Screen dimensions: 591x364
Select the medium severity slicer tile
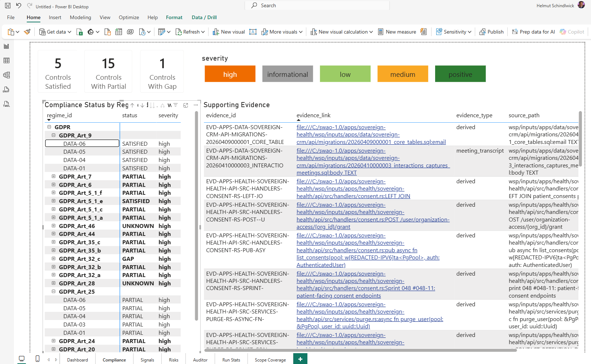[x=403, y=74]
